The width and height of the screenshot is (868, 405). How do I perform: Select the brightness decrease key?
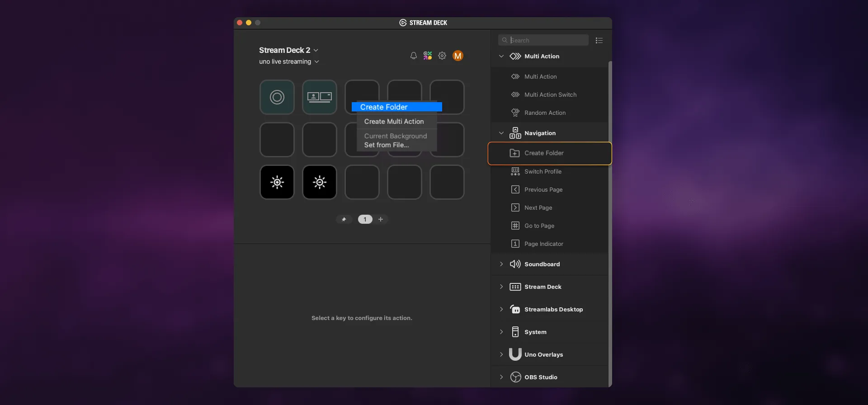(320, 182)
